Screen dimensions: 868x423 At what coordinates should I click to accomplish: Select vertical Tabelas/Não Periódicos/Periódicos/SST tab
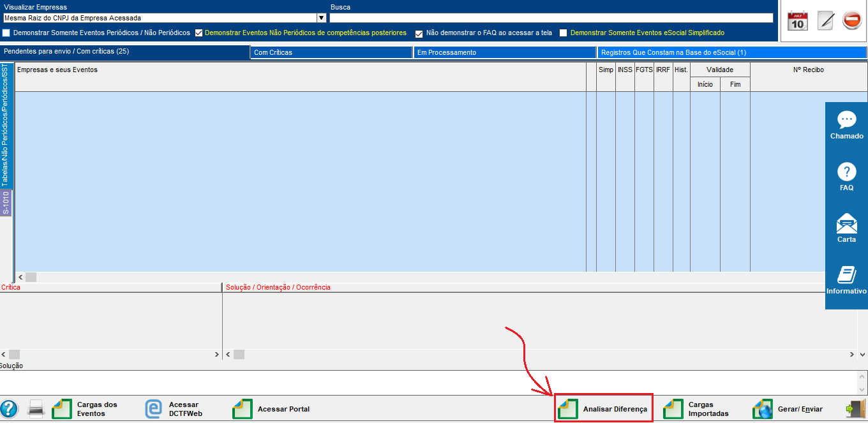pyautogui.click(x=6, y=125)
